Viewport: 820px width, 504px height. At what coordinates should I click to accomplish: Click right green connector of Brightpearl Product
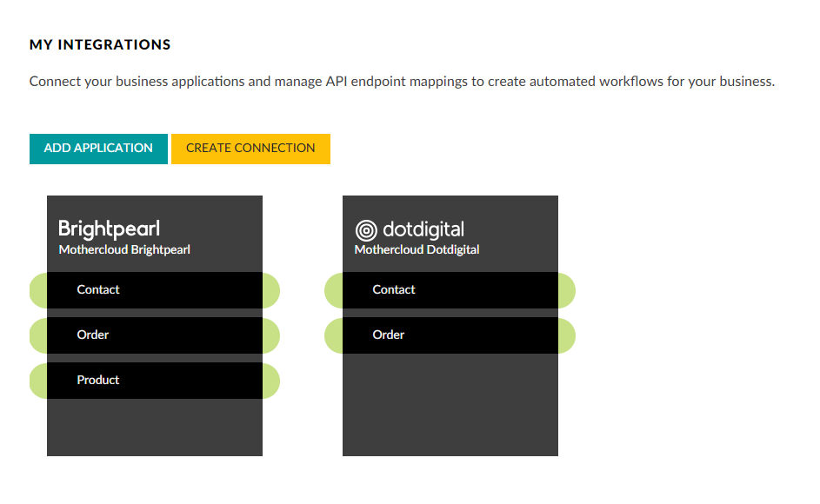[270, 381]
